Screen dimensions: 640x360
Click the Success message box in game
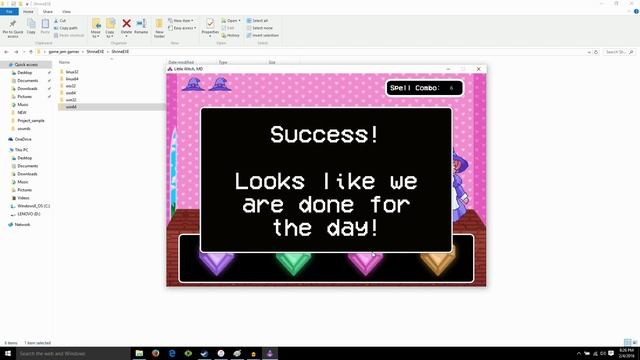pyautogui.click(x=326, y=180)
